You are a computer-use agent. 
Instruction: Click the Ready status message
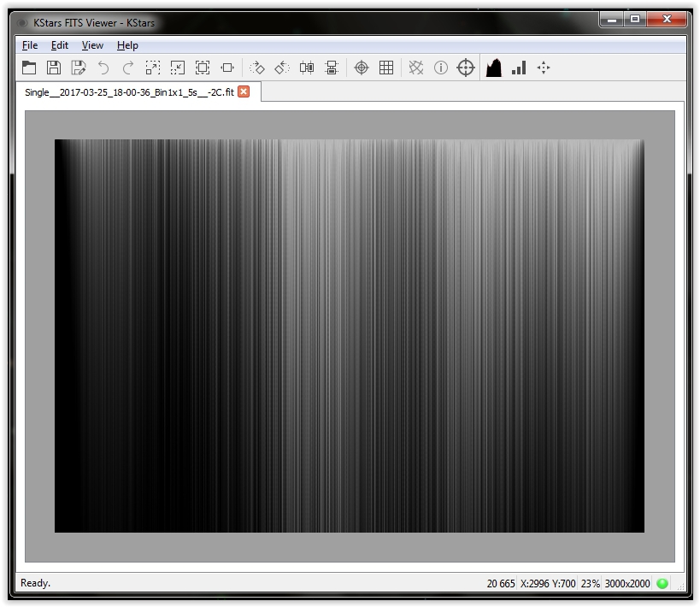point(36,583)
